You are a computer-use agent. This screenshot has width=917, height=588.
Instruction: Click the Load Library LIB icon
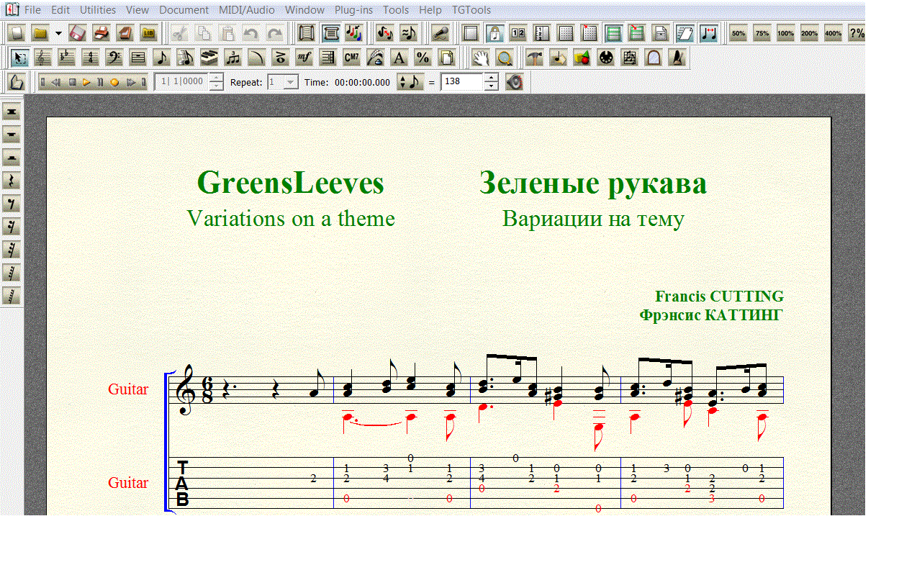click(x=149, y=33)
